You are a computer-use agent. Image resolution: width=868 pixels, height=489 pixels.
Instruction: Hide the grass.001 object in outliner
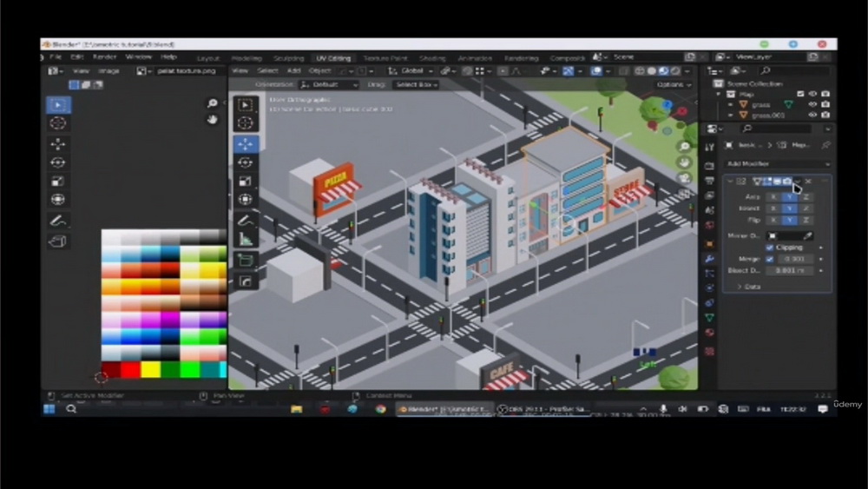[x=812, y=116]
